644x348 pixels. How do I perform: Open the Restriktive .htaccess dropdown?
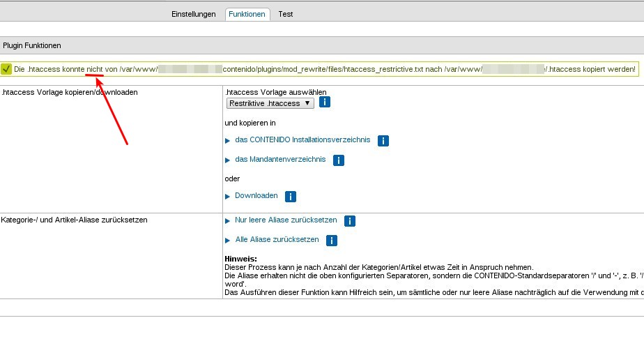(270, 103)
